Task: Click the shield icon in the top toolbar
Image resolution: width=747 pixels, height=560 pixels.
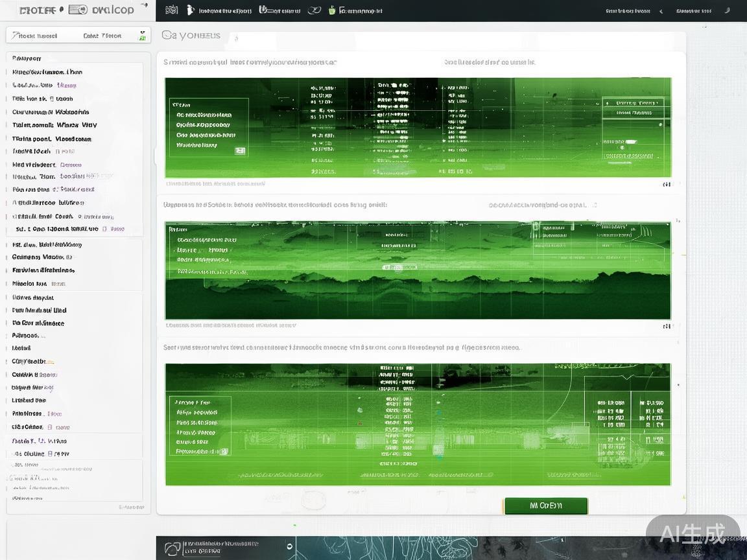Action: [x=263, y=10]
